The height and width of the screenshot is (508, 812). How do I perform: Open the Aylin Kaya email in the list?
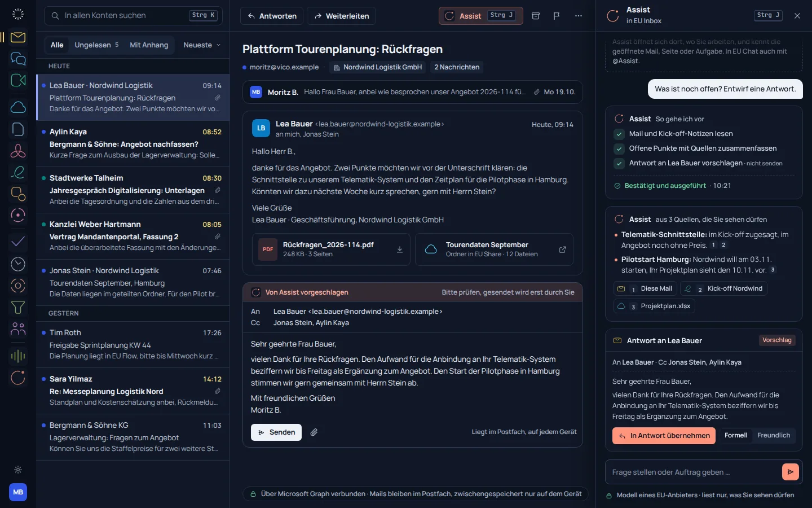[133, 143]
